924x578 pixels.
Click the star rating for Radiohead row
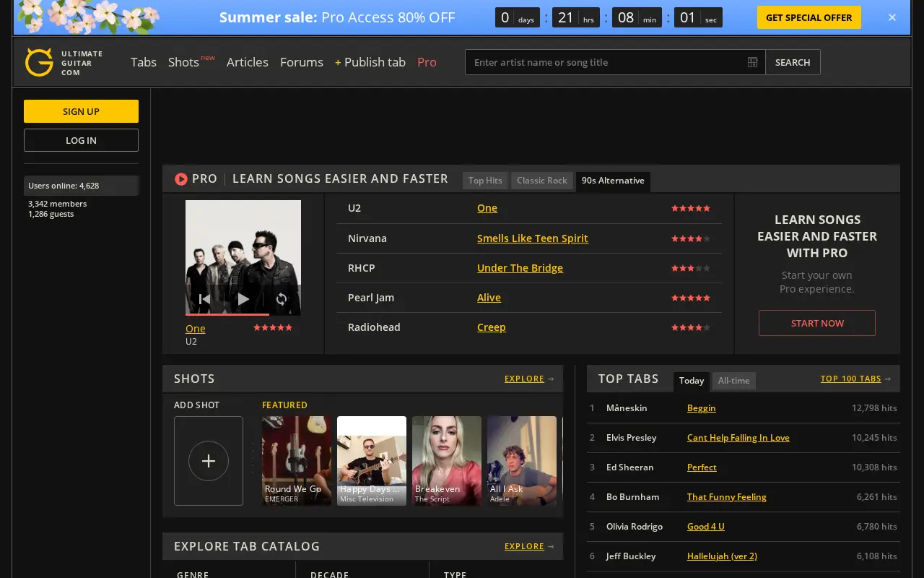691,327
